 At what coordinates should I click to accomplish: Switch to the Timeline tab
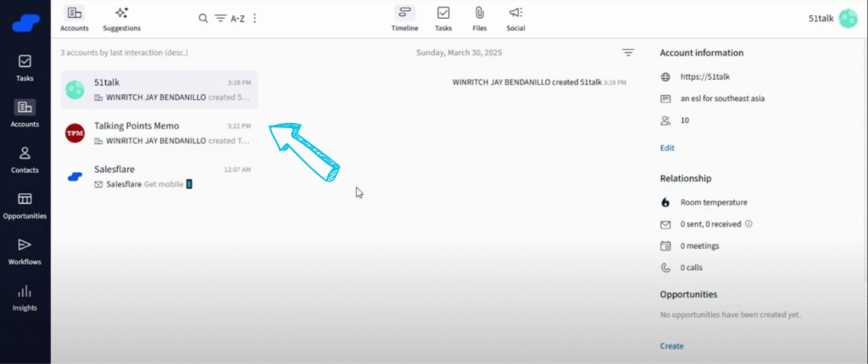[404, 18]
